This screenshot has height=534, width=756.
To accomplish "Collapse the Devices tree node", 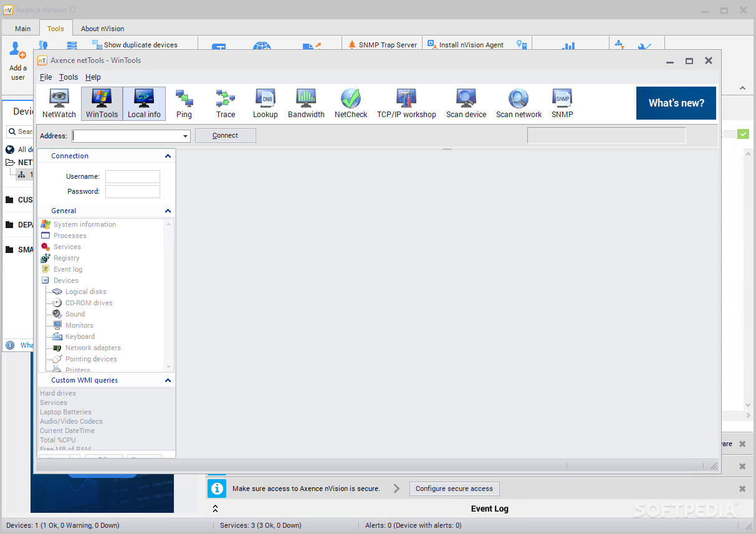I will point(45,280).
